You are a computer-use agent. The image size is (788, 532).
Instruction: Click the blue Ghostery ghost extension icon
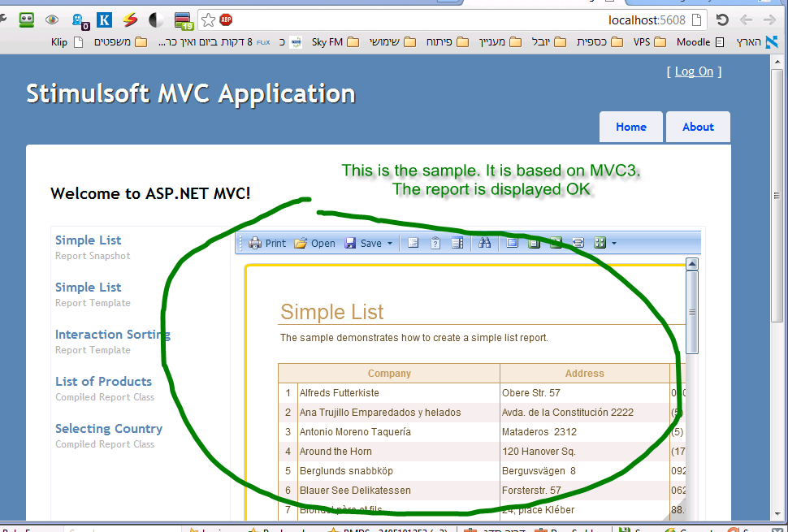[x=80, y=20]
